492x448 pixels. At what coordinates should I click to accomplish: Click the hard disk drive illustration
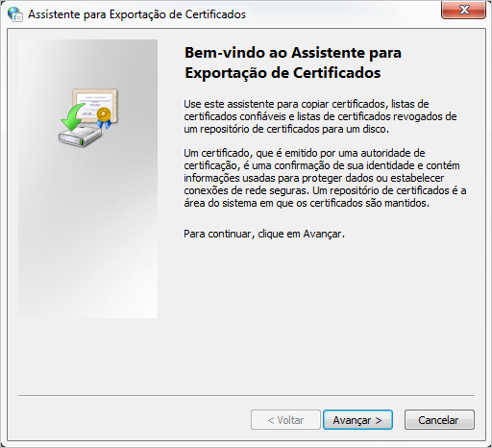(x=80, y=137)
